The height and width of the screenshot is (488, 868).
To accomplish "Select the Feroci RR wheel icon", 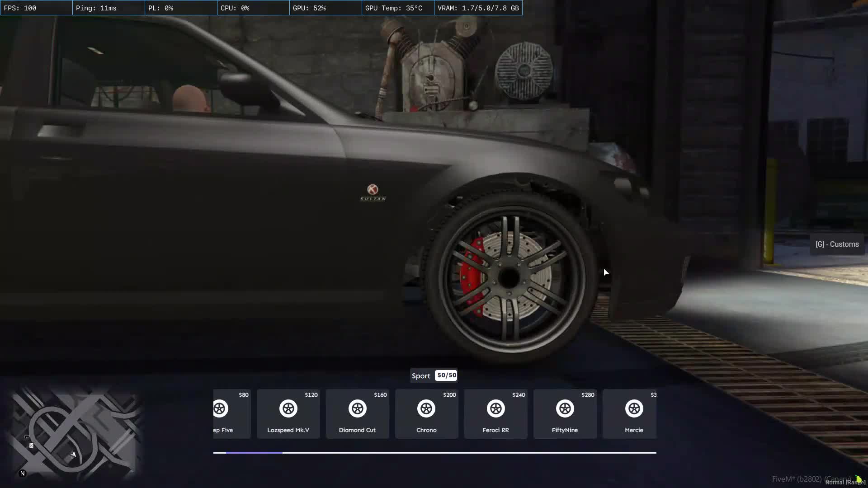I will tap(496, 409).
